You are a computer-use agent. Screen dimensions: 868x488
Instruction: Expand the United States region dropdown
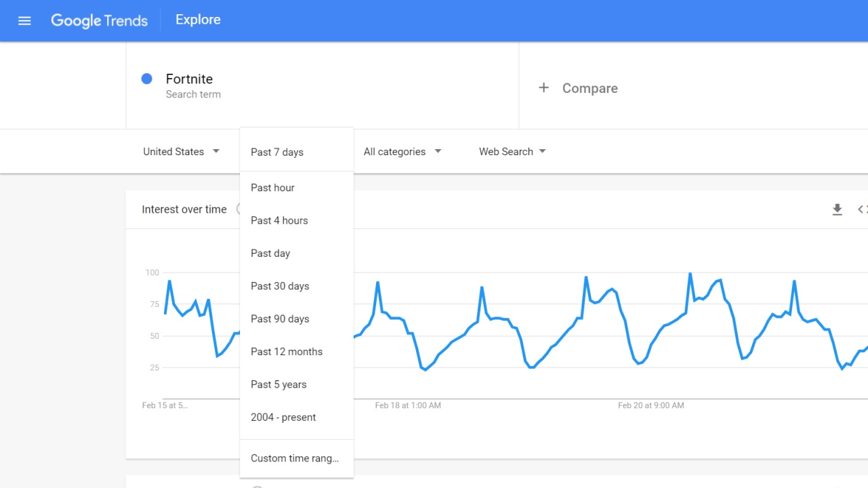(x=181, y=152)
